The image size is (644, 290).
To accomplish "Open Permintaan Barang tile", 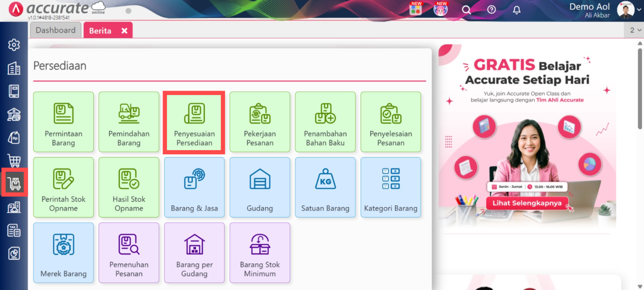I will tap(64, 122).
